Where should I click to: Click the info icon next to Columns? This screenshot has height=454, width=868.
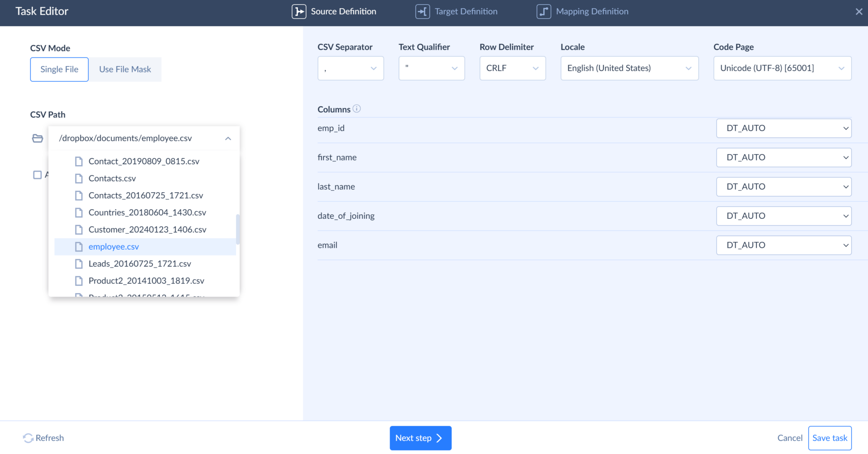click(357, 109)
